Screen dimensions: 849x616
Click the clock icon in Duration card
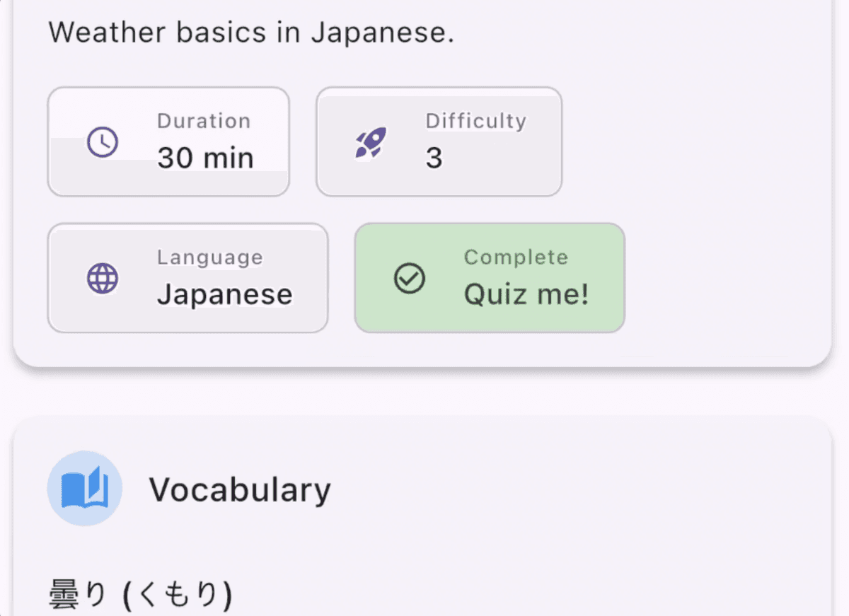103,142
